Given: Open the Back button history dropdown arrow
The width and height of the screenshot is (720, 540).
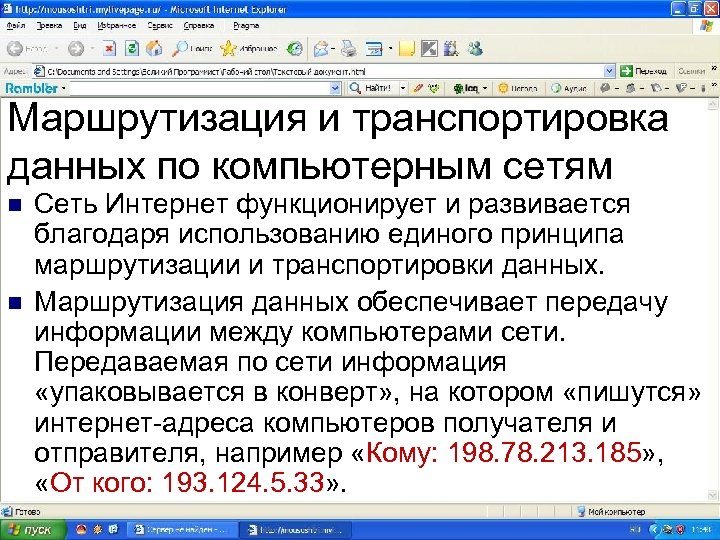Looking at the screenshot, I should pos(56,48).
